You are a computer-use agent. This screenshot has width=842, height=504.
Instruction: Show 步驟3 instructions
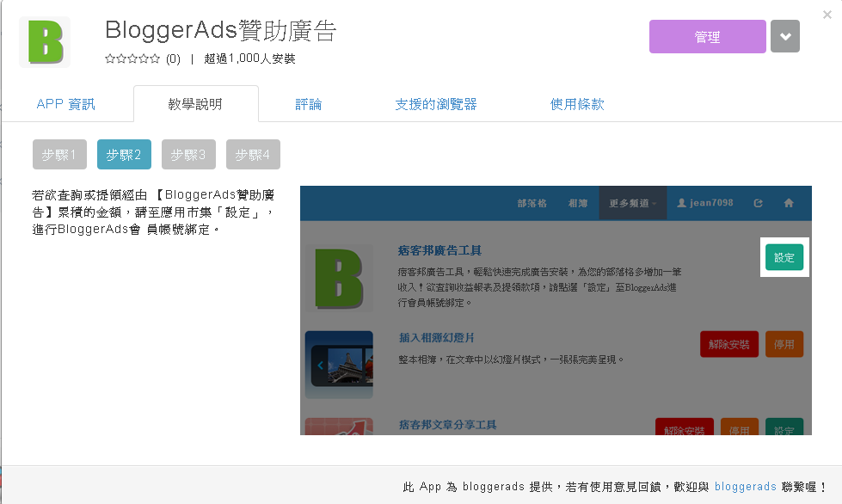tap(188, 155)
